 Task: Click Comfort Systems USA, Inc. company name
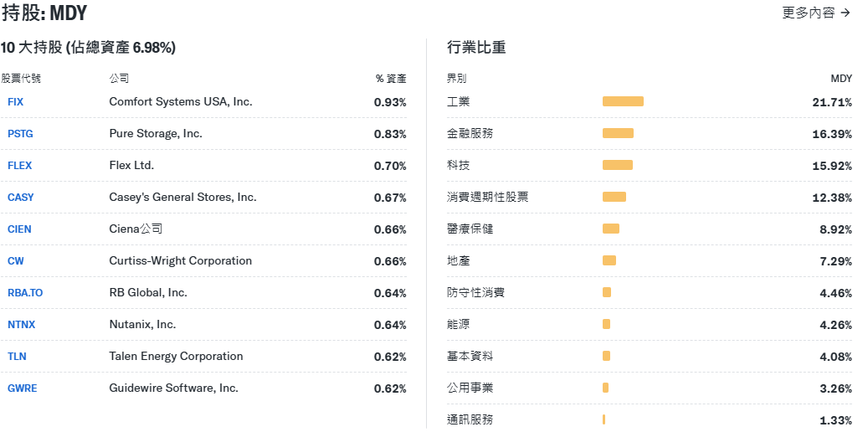pyautogui.click(x=180, y=101)
